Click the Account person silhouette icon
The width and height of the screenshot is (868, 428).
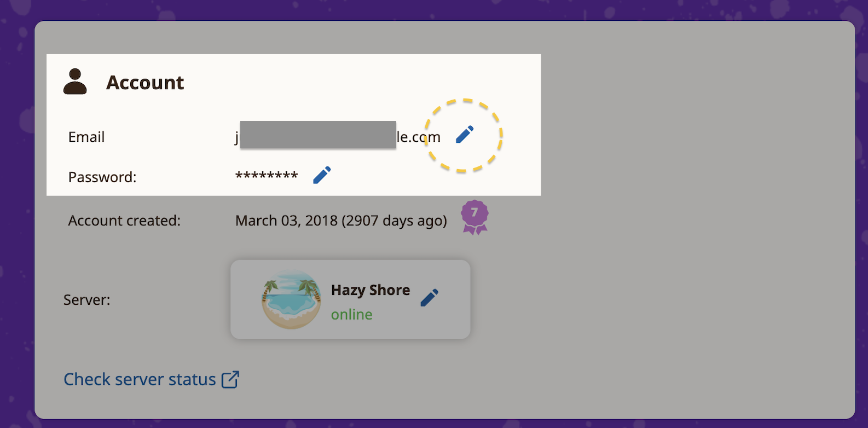point(75,82)
